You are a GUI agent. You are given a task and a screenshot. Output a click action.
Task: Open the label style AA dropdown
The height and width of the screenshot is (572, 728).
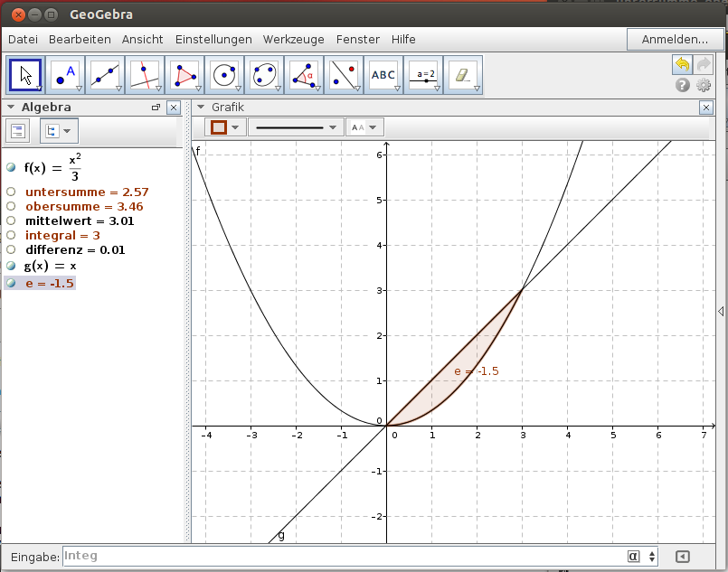pos(364,127)
